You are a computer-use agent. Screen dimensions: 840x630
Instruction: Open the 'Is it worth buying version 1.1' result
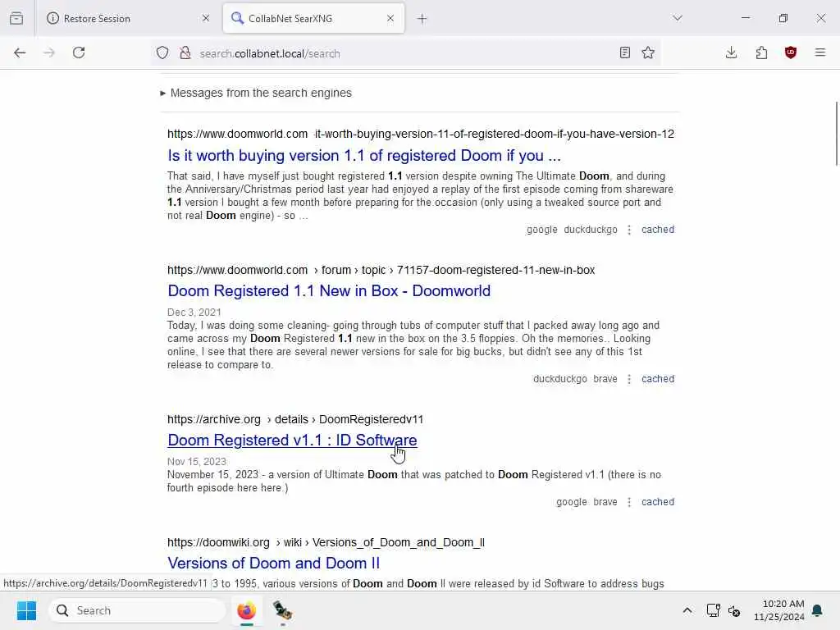[364, 155]
